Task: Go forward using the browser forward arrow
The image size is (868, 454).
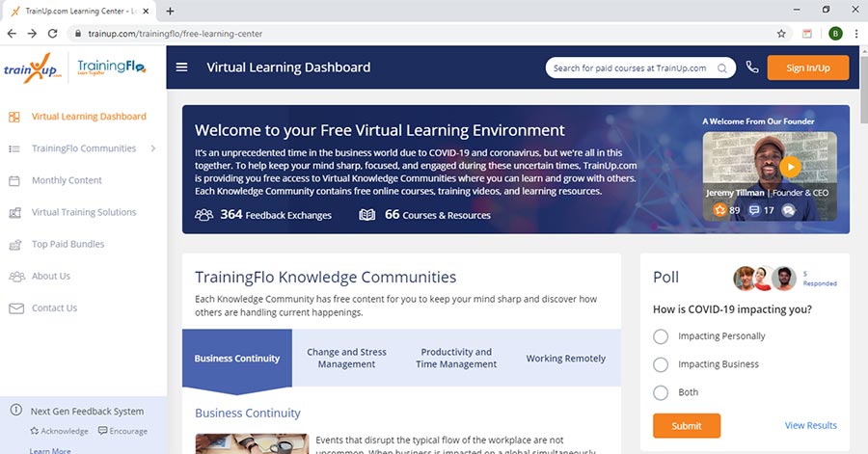Action: pyautogui.click(x=32, y=34)
